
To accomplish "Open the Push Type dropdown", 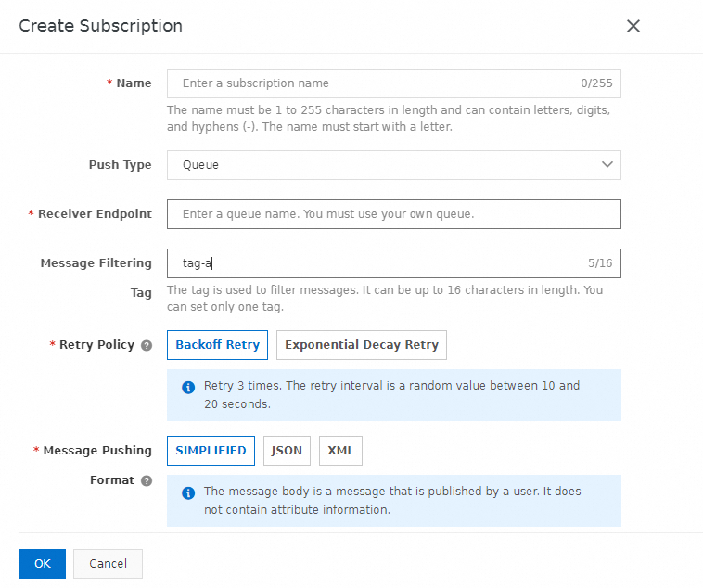I will 393,165.
